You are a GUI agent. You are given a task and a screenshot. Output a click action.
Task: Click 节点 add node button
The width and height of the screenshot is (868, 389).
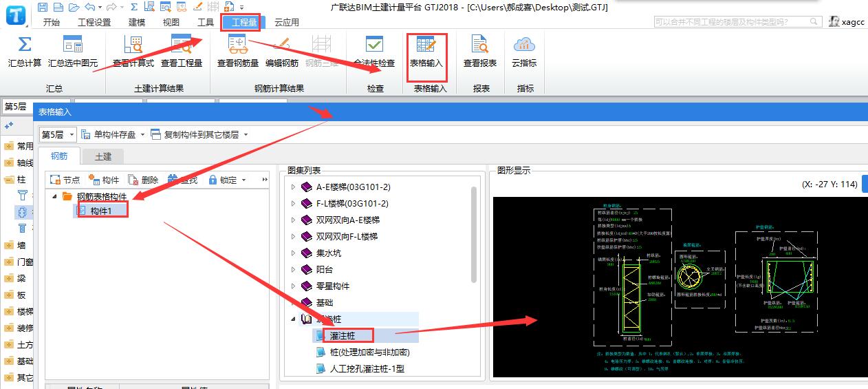pyautogui.click(x=65, y=180)
